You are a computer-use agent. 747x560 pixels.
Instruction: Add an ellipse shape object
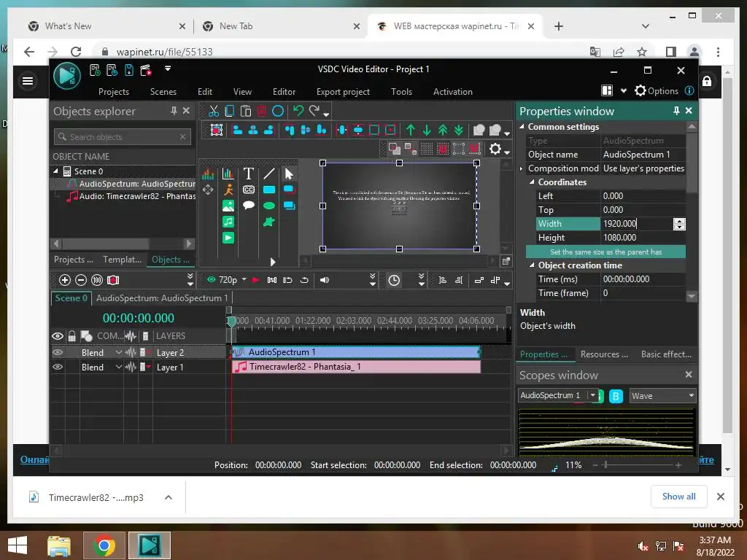click(x=269, y=206)
